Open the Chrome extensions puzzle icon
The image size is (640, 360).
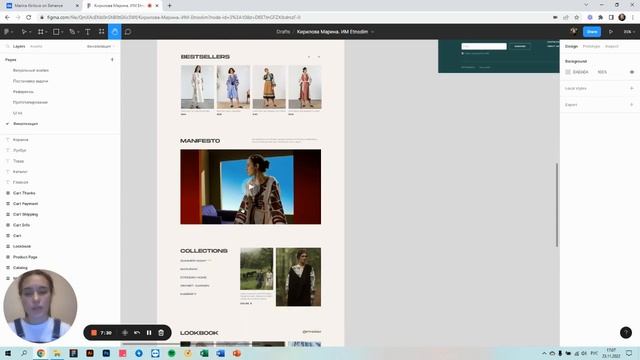(x=600, y=17)
